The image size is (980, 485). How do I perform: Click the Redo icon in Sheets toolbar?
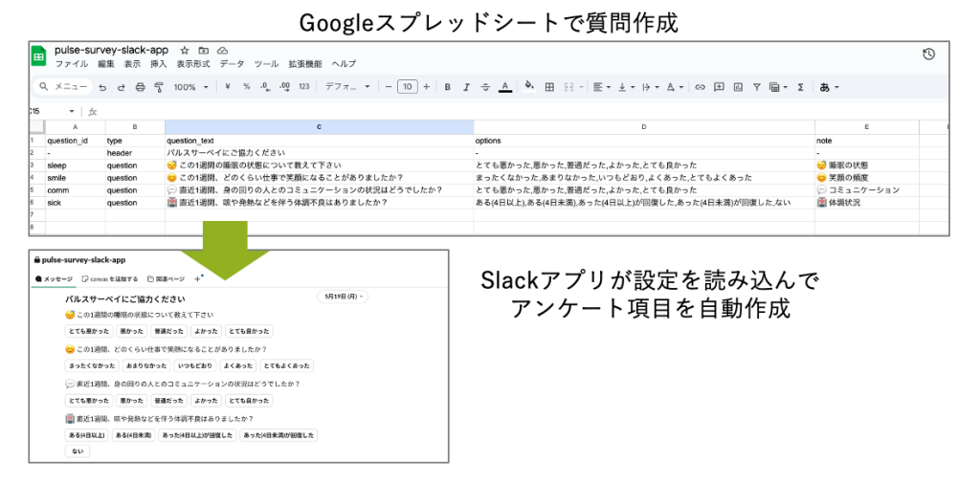[122, 87]
